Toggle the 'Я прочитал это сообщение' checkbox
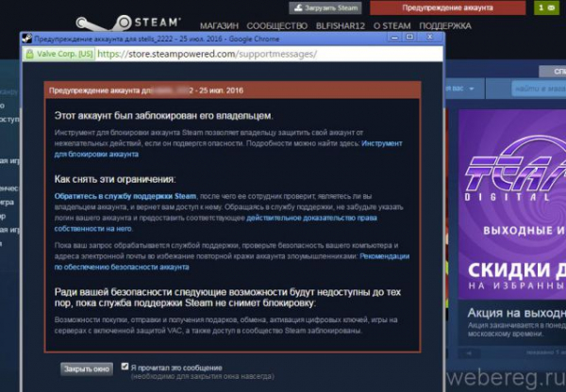 tap(125, 367)
